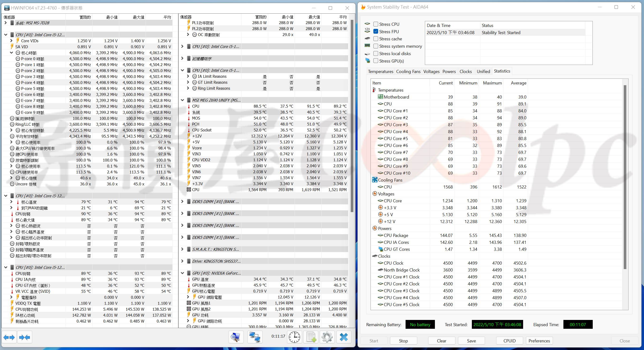Enable the Stress local disks checkbox
Image resolution: width=644 pixels, height=350 pixels.
tap(376, 53)
